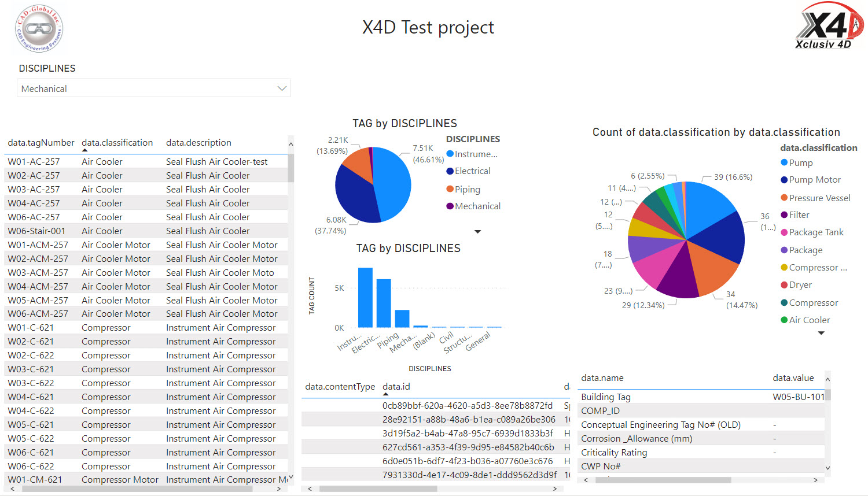The height and width of the screenshot is (496, 868).
Task: Select the Pressure Vessel legend item
Action: 815,198
